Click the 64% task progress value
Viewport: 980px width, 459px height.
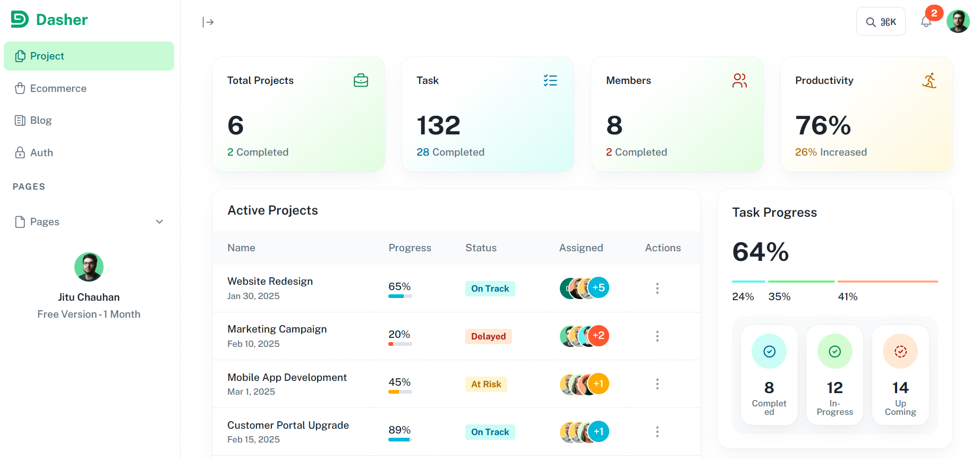[760, 252]
